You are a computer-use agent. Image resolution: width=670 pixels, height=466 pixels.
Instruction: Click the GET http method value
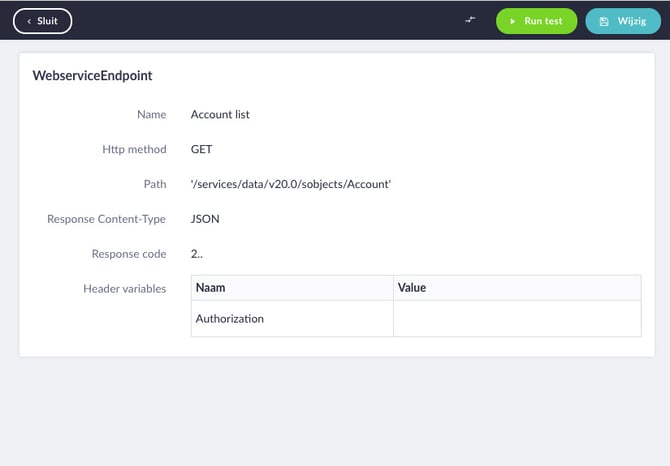(201, 149)
